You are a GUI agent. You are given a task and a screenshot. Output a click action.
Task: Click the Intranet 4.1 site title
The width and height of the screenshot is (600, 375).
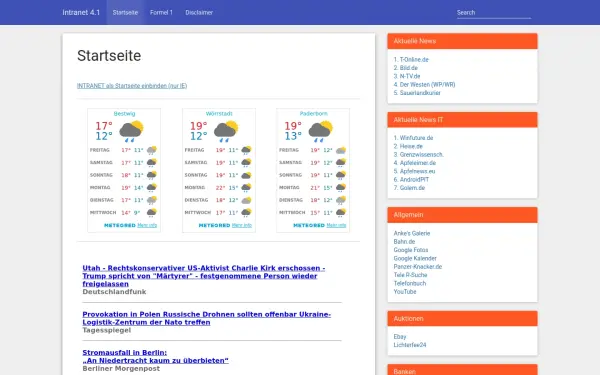(81, 13)
